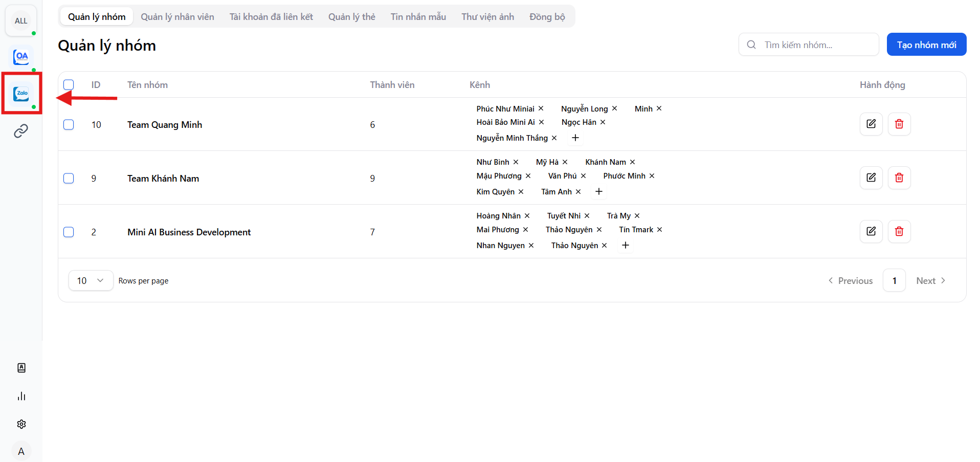The height and width of the screenshot is (462, 980).
Task: Open the Tin nhắn mẫu tab
Action: (418, 17)
